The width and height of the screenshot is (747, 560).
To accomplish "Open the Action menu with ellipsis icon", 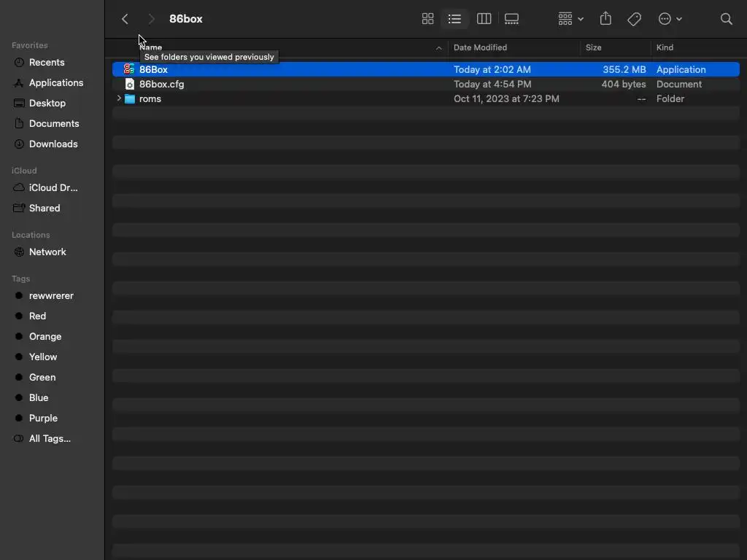I will tap(670, 19).
